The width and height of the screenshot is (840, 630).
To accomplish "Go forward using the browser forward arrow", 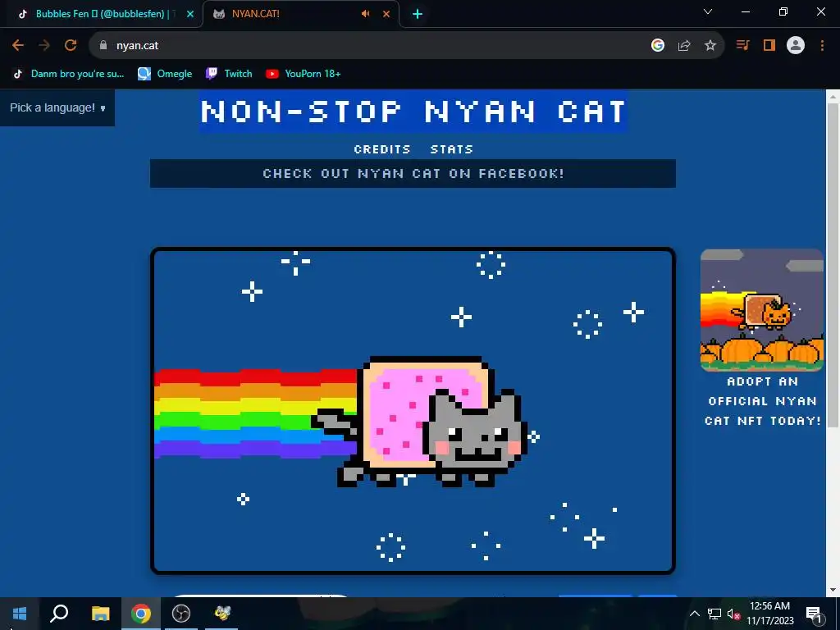I will click(x=44, y=46).
